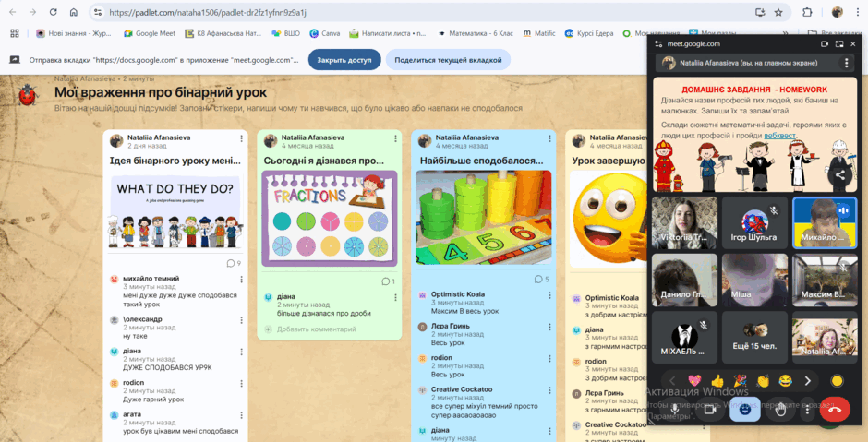The width and height of the screenshot is (868, 442).
Task: Send the clapping hands reaction
Action: click(x=763, y=380)
